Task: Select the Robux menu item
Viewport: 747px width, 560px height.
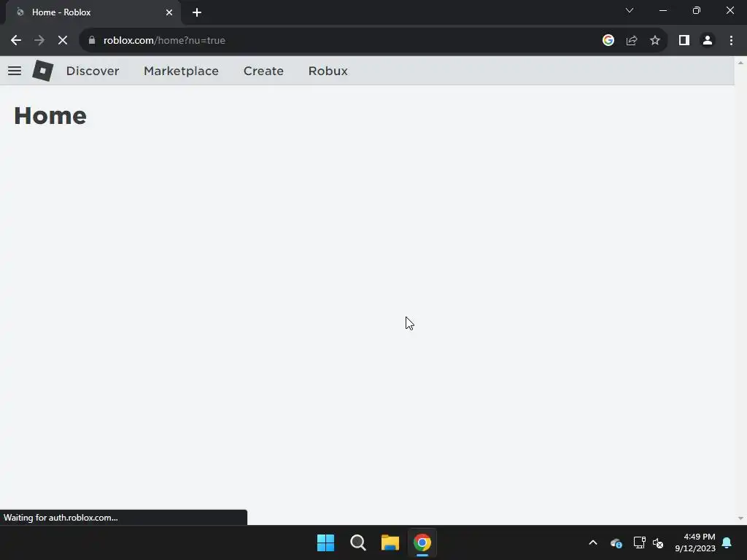Action: (x=328, y=71)
